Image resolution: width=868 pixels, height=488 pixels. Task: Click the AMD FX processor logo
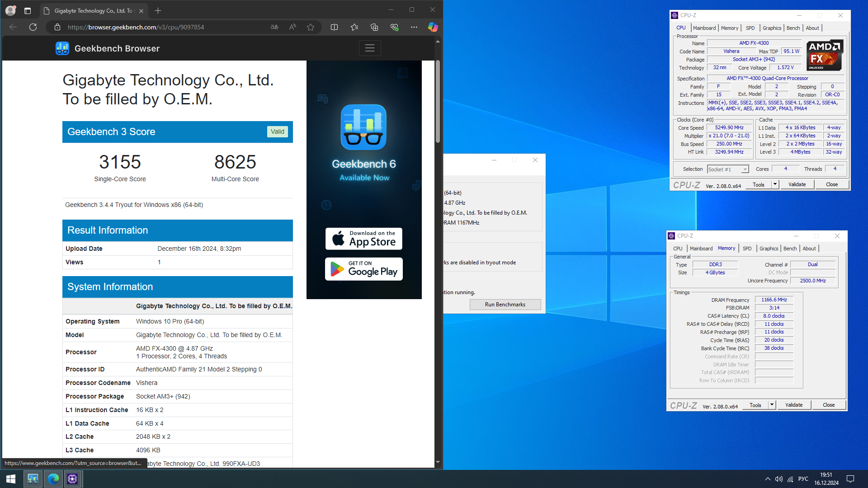[x=825, y=55]
